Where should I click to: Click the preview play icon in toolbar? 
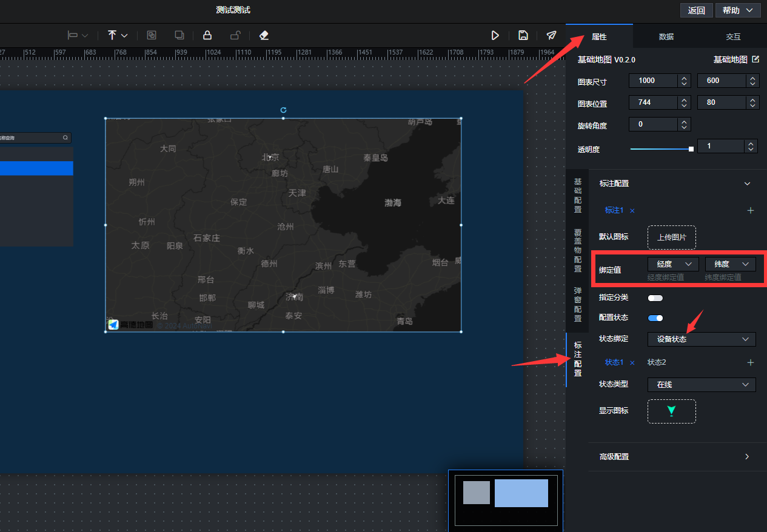point(495,36)
